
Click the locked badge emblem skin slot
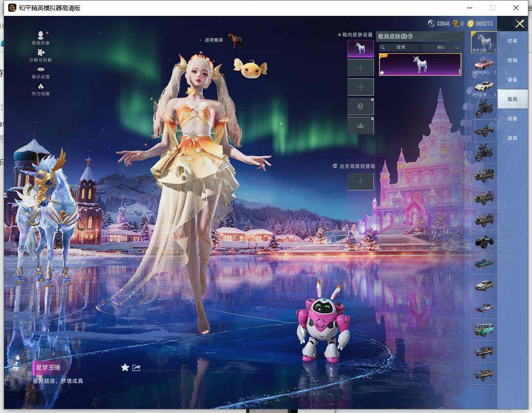tap(360, 106)
